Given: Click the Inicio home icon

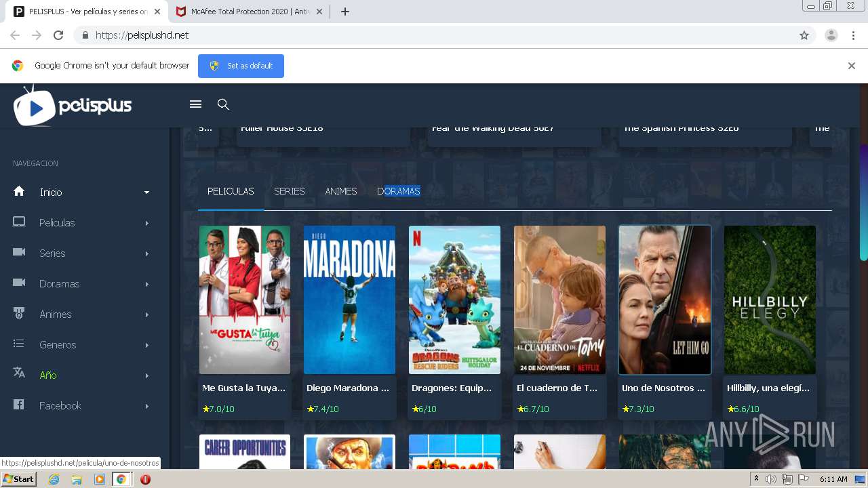Looking at the screenshot, I should pos(19,191).
